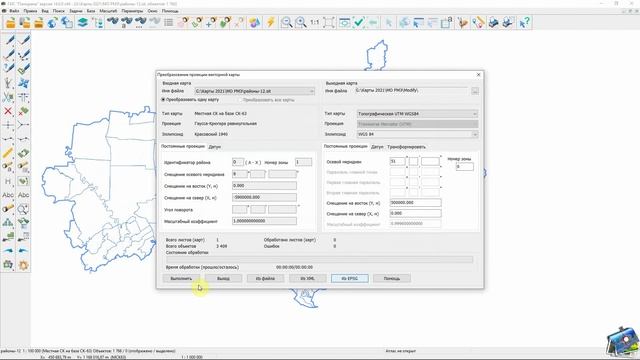Click the blue pinwheel tool in left panel

click(x=23, y=83)
